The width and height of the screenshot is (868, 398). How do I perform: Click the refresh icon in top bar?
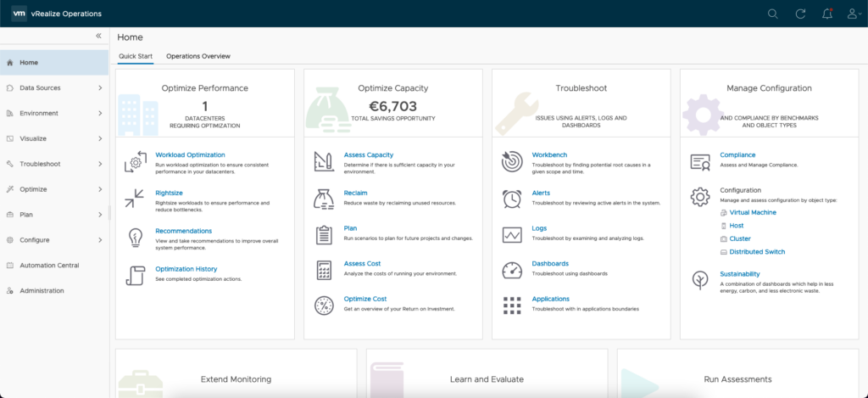pyautogui.click(x=800, y=14)
